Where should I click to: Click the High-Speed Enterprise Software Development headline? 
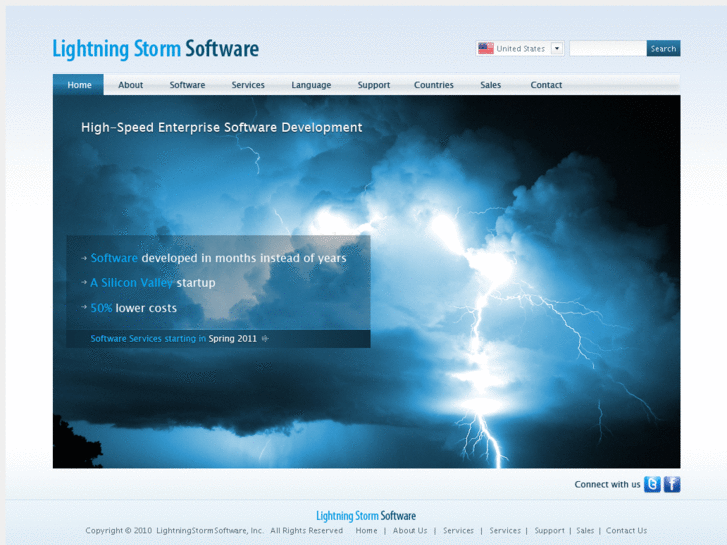(222, 127)
